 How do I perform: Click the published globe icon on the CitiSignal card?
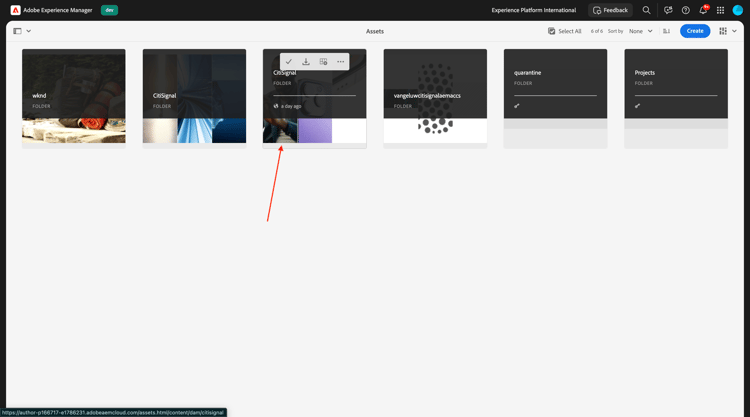click(x=276, y=106)
